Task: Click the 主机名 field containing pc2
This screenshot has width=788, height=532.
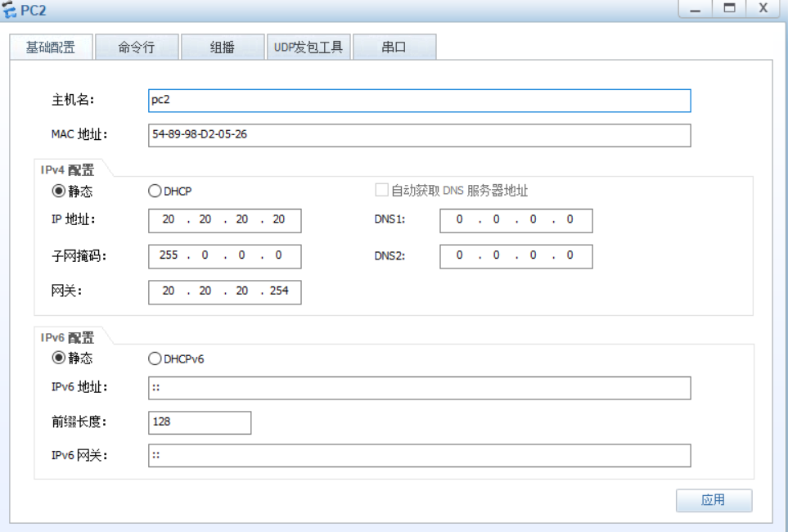Action: click(420, 101)
